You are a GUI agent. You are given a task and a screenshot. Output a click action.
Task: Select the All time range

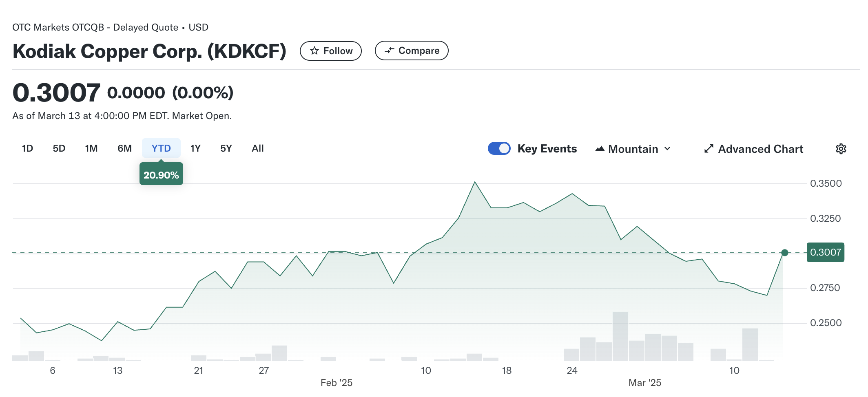tap(258, 148)
